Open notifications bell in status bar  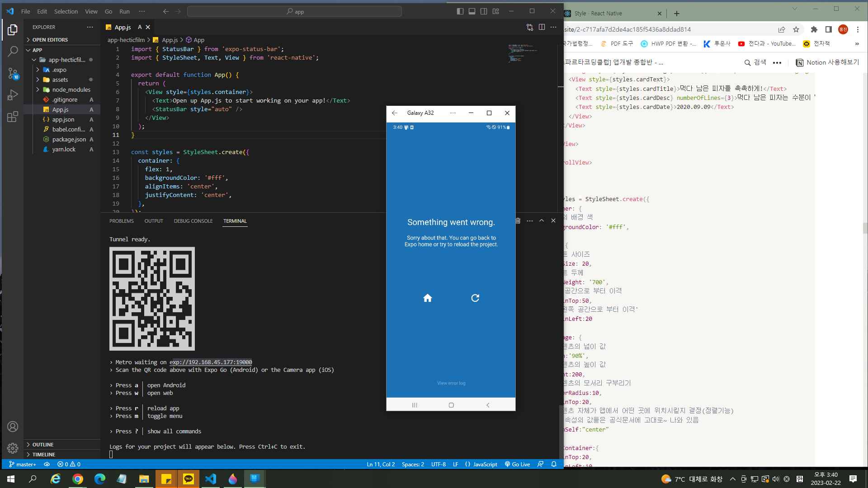coord(554,464)
